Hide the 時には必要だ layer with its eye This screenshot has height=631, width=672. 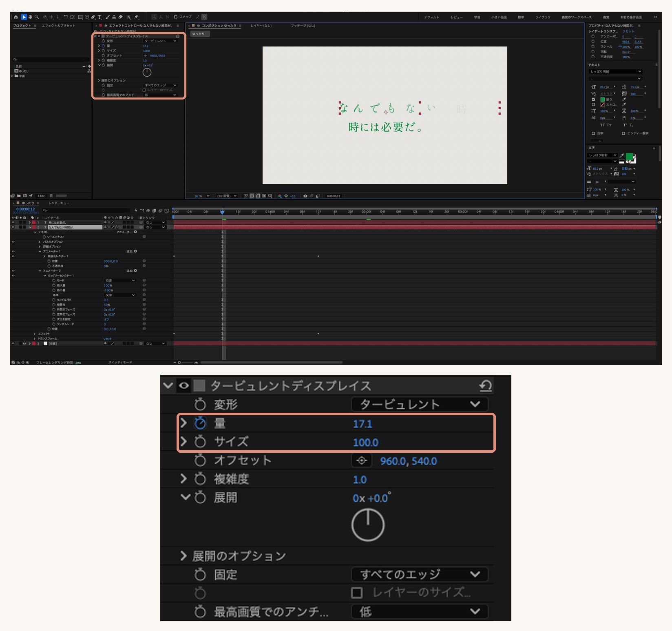[13, 222]
